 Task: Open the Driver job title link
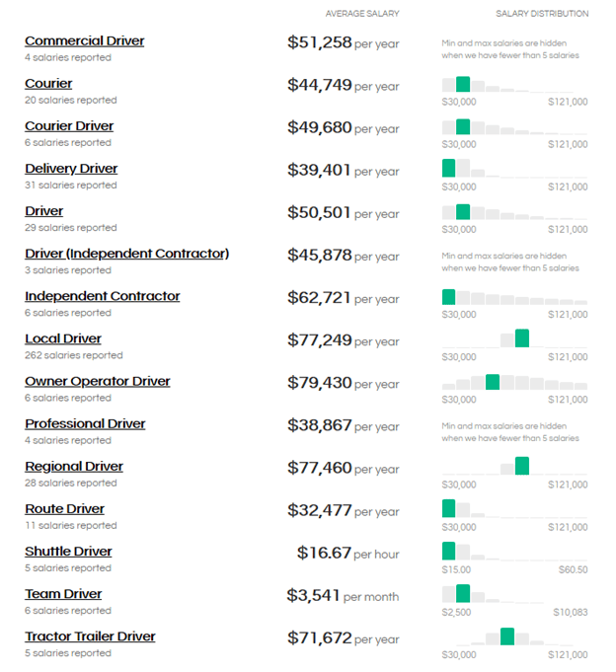point(43,211)
